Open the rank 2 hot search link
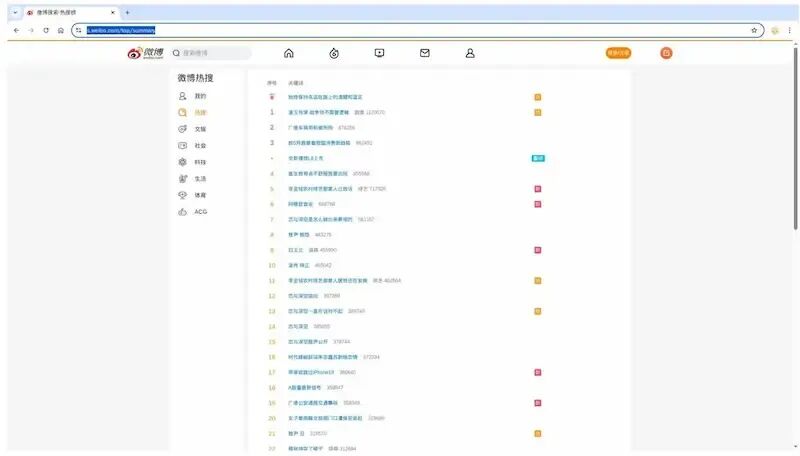The width and height of the screenshot is (800, 456). pyautogui.click(x=310, y=128)
